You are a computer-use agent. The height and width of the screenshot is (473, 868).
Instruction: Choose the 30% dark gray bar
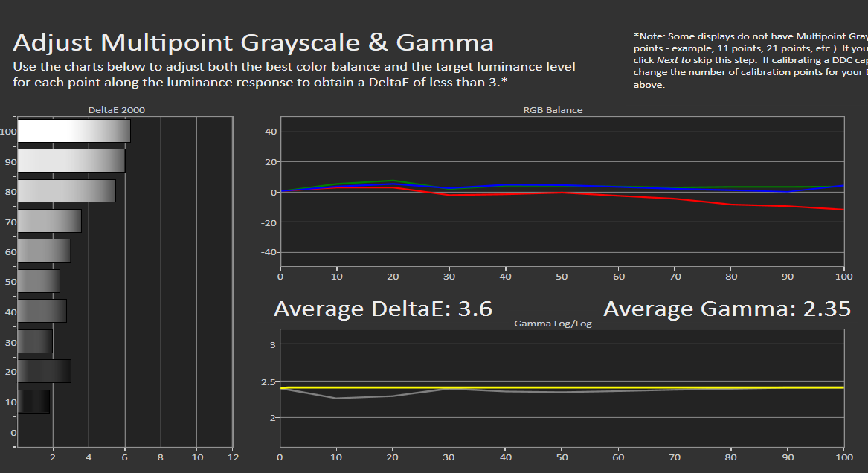pos(35,341)
